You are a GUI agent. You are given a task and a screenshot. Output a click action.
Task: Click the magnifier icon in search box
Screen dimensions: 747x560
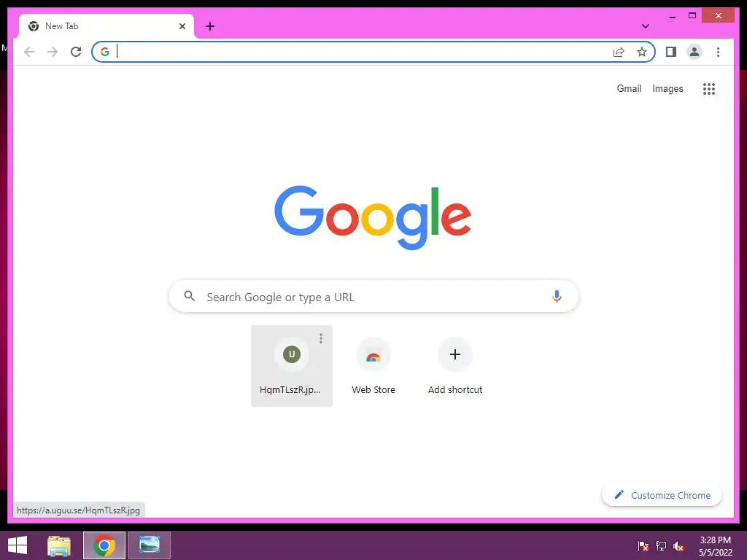coord(189,296)
